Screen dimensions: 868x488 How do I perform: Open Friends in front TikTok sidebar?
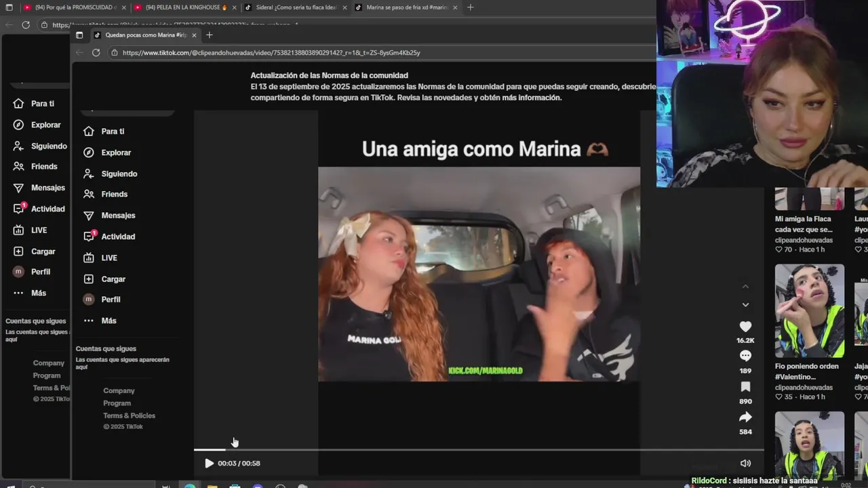(105, 194)
